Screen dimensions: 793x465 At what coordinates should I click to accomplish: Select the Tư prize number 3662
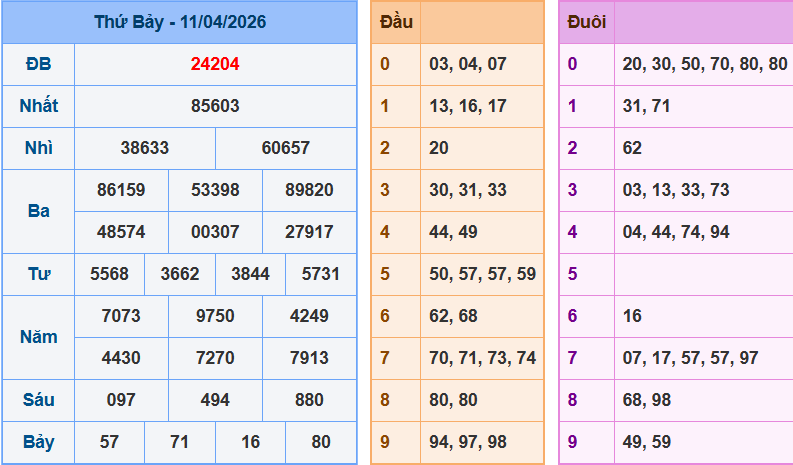click(x=180, y=274)
